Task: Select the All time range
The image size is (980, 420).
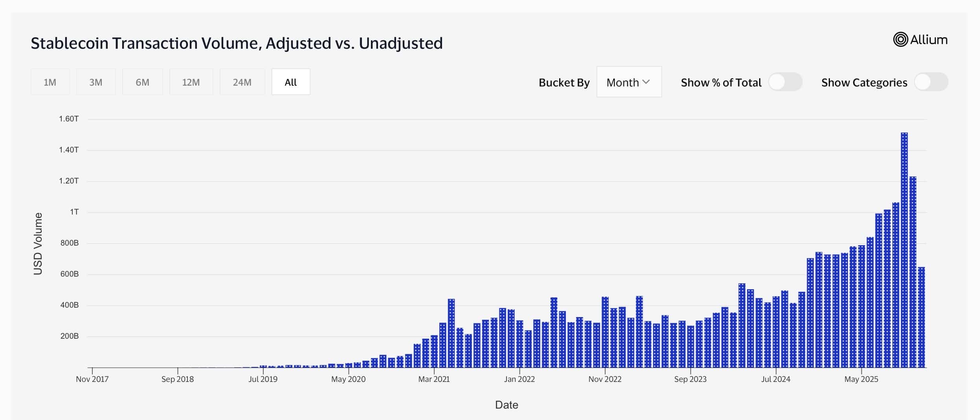Action: (x=291, y=82)
